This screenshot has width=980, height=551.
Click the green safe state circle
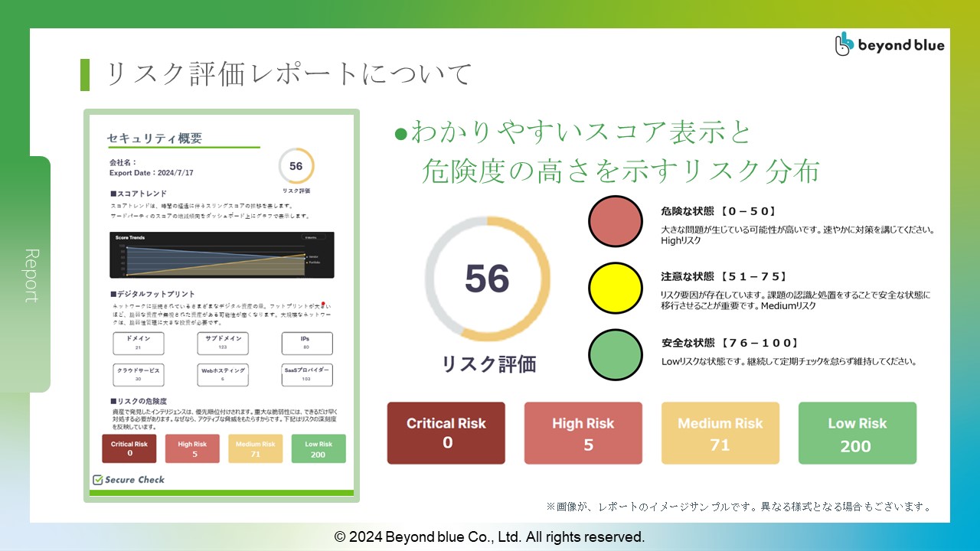coord(616,354)
